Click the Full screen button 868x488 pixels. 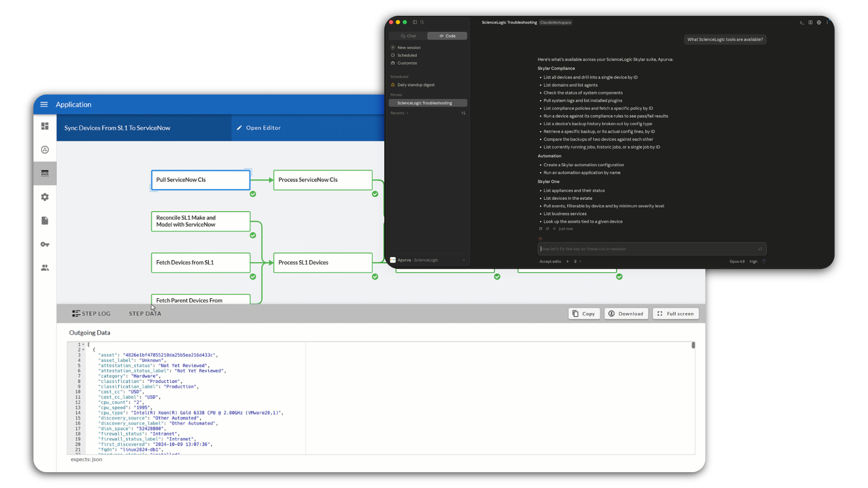click(x=676, y=314)
